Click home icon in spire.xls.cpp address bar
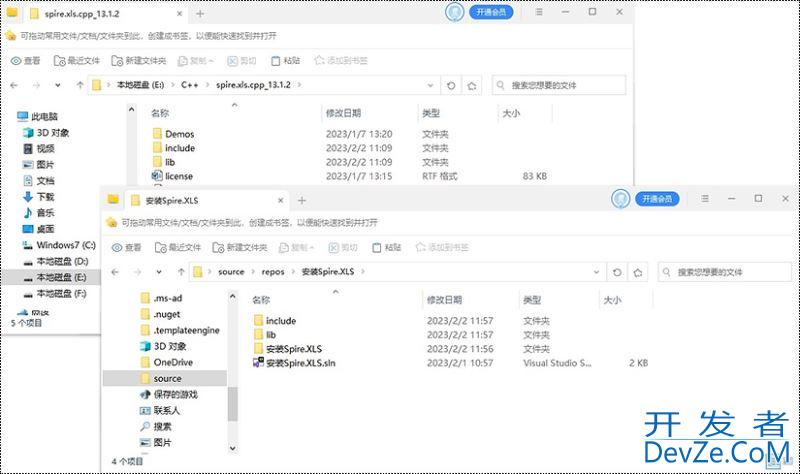The width and height of the screenshot is (800, 474). coord(472,85)
